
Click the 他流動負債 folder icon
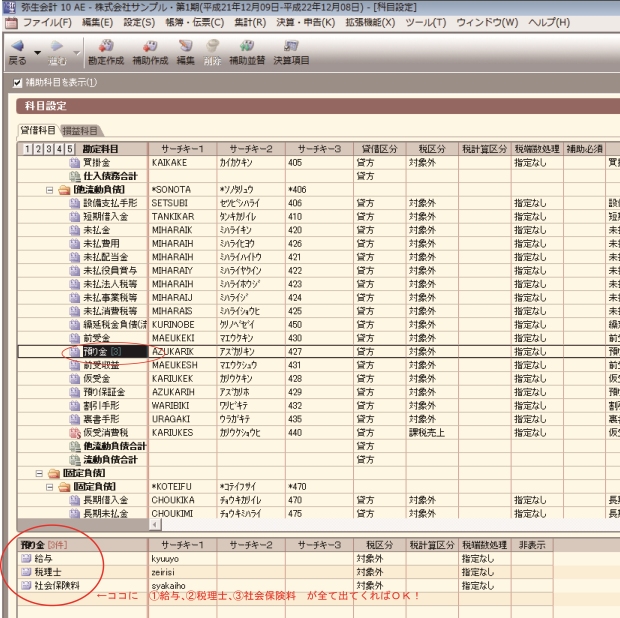click(x=64, y=190)
